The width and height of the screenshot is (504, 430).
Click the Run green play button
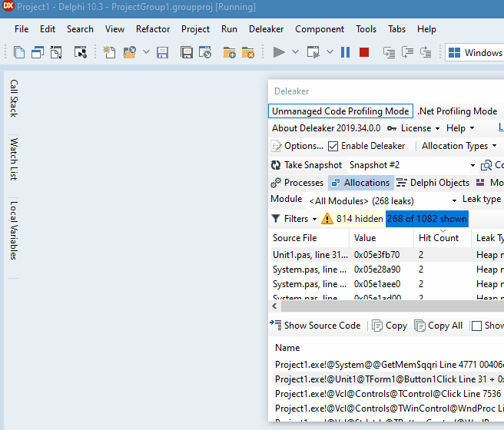coord(279,52)
